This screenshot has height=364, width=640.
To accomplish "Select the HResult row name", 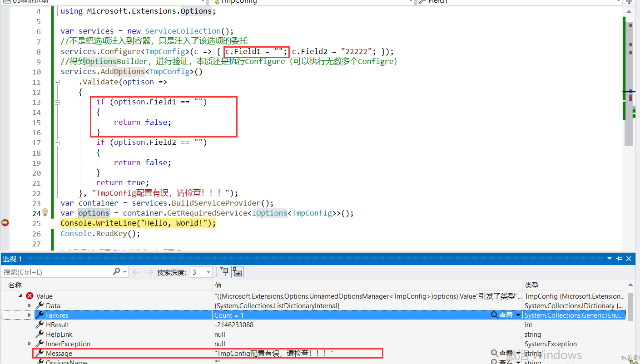I will pyautogui.click(x=58, y=325).
